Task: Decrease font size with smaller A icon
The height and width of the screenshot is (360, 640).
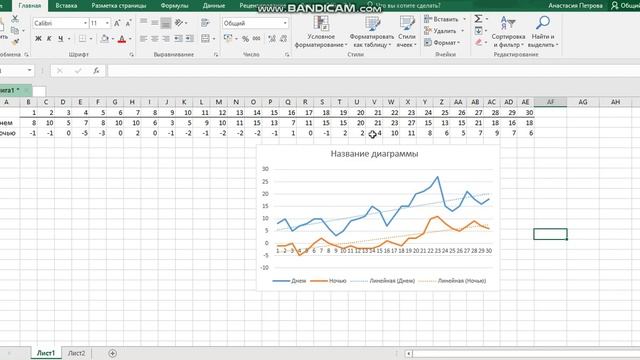Action: click(128, 23)
